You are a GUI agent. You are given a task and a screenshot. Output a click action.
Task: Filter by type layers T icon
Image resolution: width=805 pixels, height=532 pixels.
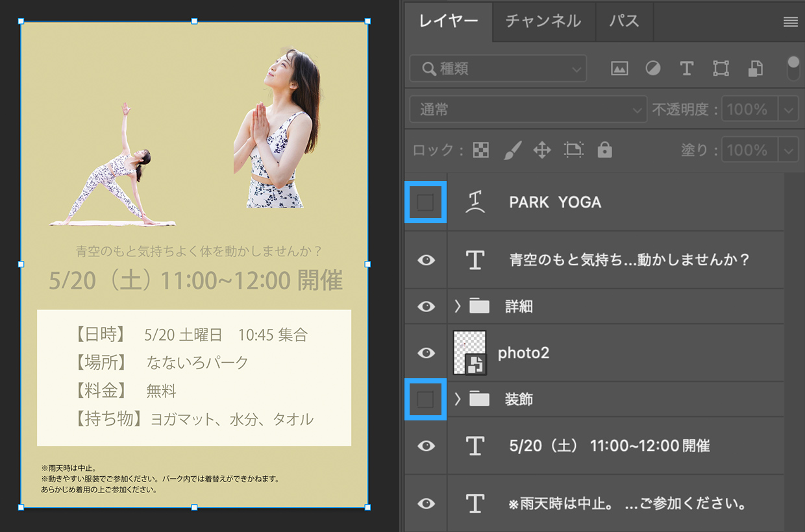[x=687, y=68]
